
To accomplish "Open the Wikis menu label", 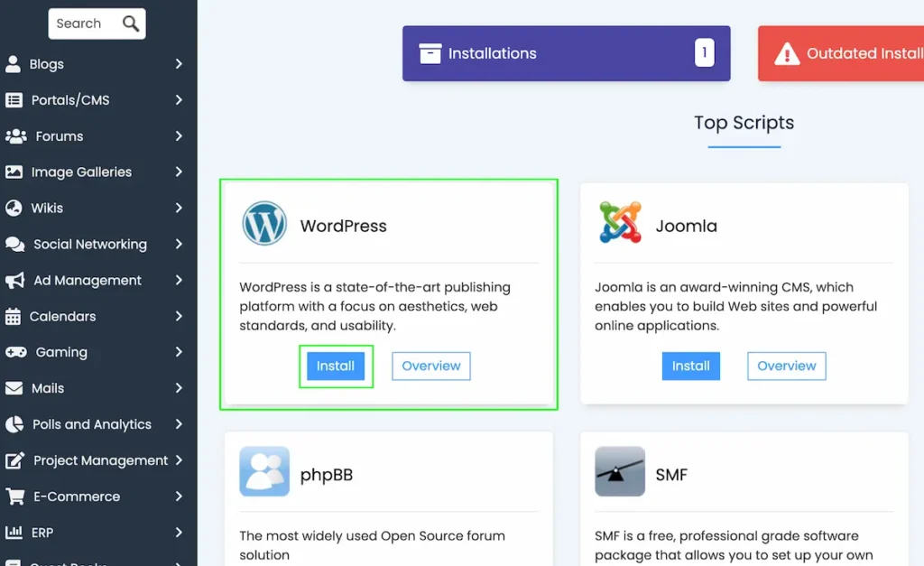I will pos(47,209).
